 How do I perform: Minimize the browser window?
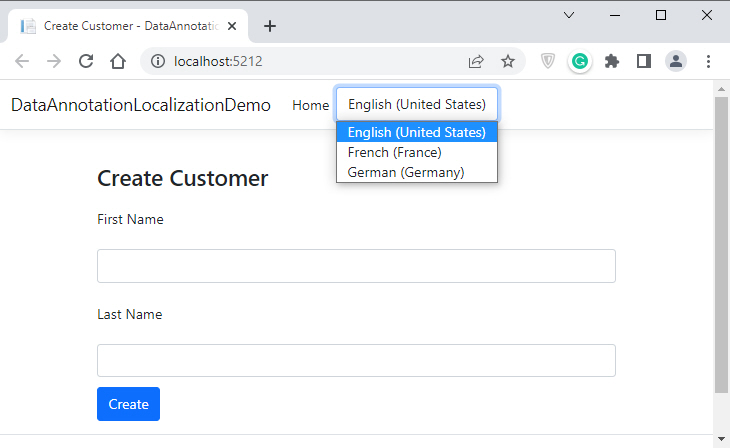tap(615, 15)
